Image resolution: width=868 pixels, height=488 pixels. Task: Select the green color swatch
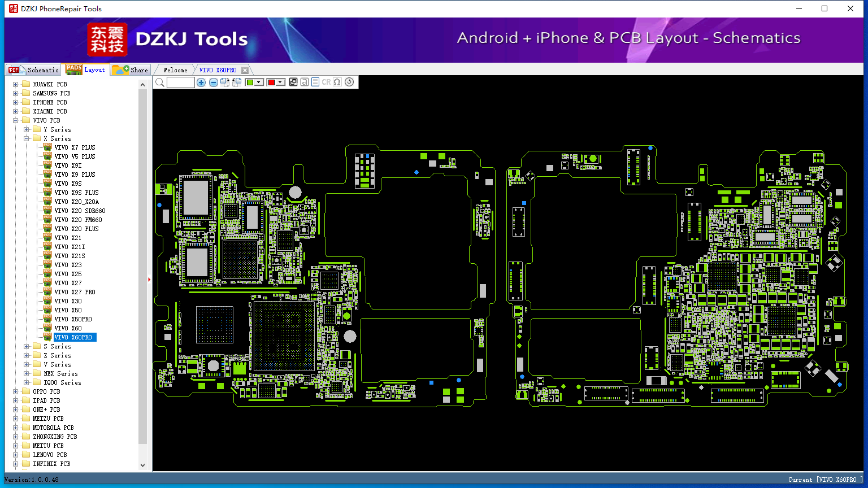[250, 82]
